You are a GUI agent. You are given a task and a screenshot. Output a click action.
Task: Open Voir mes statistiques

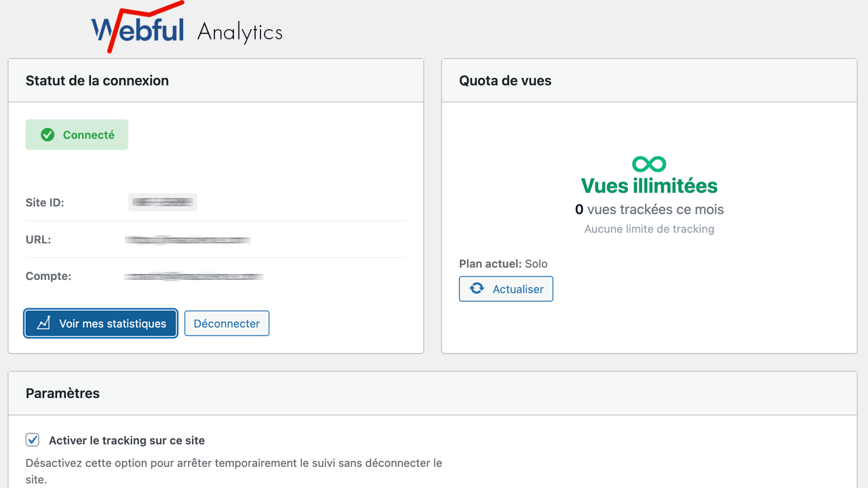pos(101,323)
